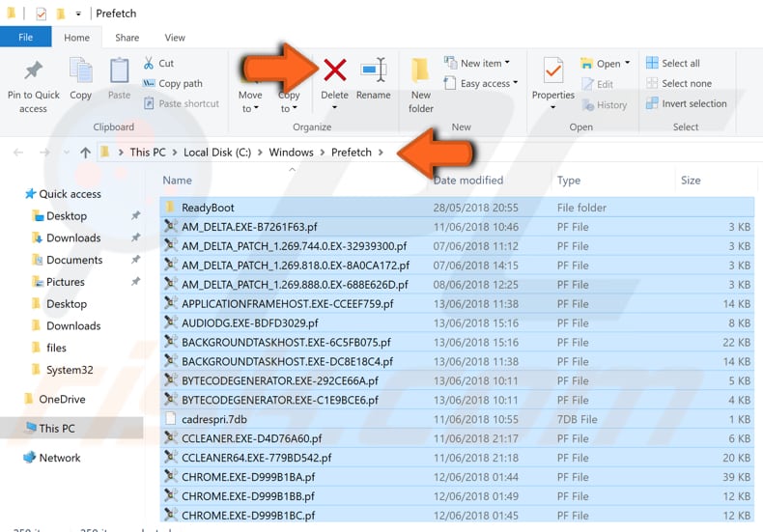This screenshot has width=763, height=532.
Task: Click This PC in address bar
Action: tap(148, 153)
